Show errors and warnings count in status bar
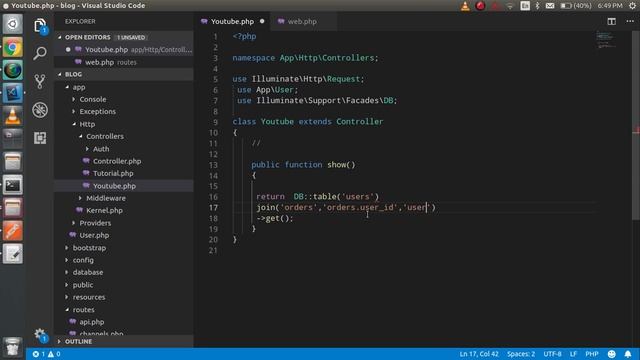 pos(47,354)
